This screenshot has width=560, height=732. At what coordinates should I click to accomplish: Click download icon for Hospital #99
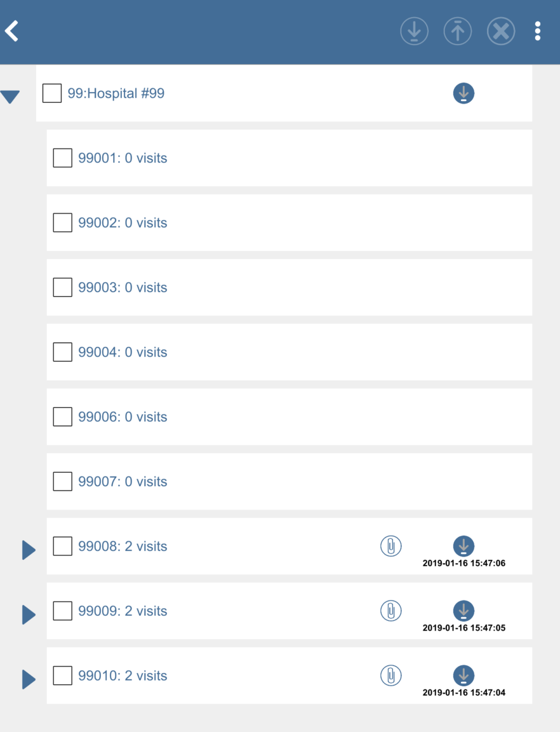pos(463,93)
